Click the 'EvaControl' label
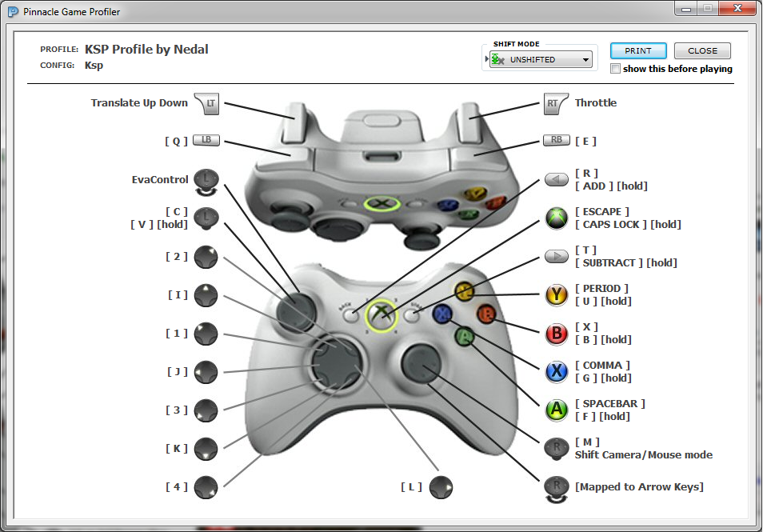Screen dimensions: 763x532 click(x=160, y=180)
